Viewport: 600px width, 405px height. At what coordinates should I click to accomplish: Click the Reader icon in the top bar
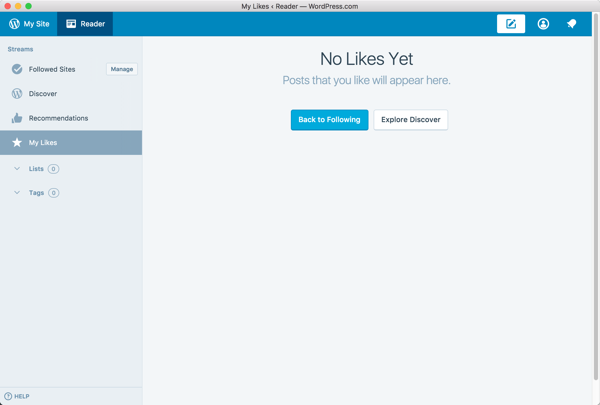pyautogui.click(x=71, y=24)
